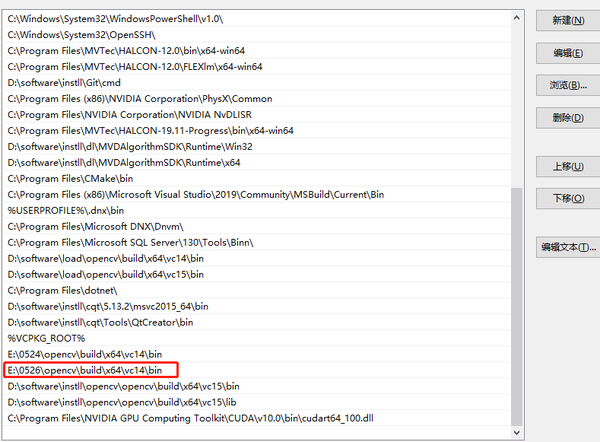Select the D:\software\instll\Git\cmd entry
This screenshot has height=442, width=600.
(x=257, y=83)
